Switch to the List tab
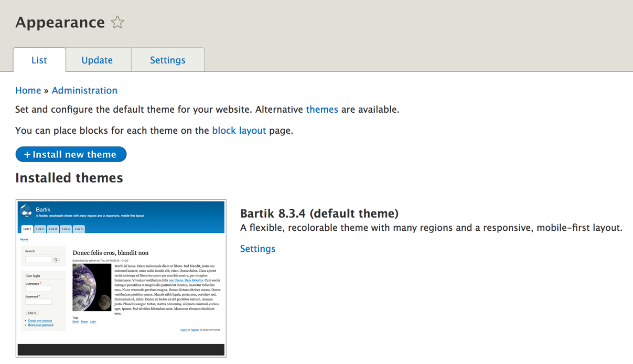Viewport: 633px width, 364px height. click(39, 60)
